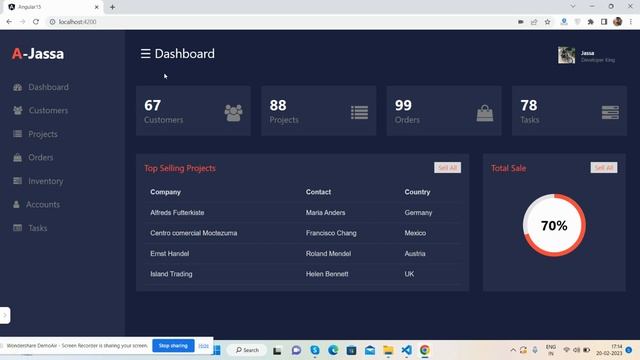The image size is (640, 360).
Task: Open the Chrome three-dot menu
Action: click(x=631, y=22)
